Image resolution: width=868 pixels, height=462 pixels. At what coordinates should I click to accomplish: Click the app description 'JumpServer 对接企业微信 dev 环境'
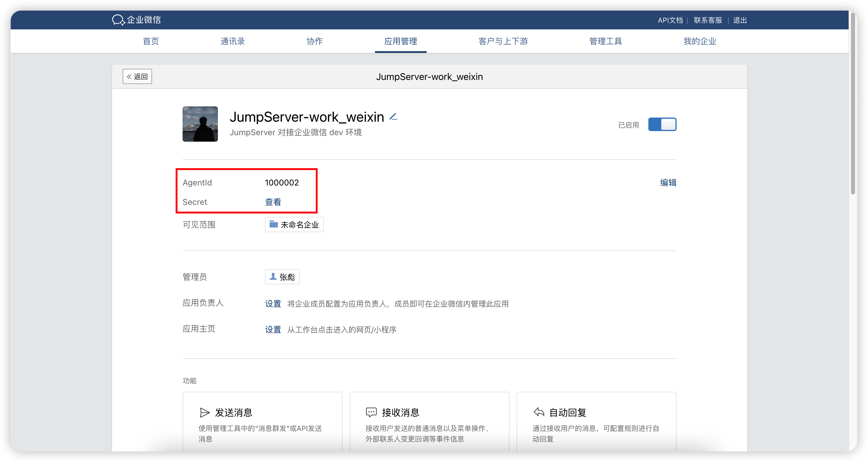pyautogui.click(x=296, y=132)
